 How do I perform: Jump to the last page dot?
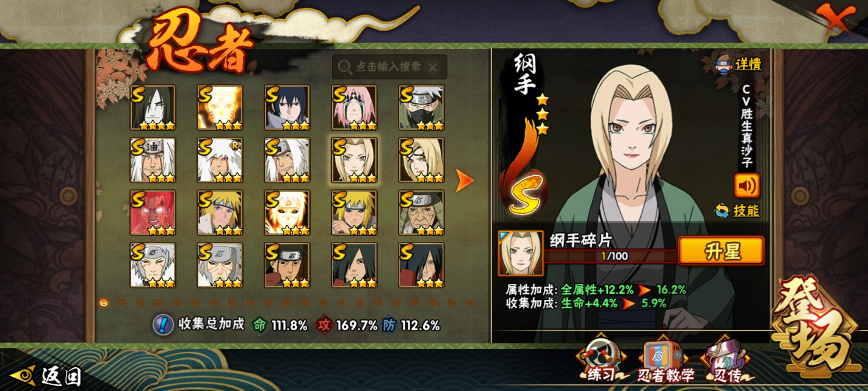click(470, 303)
